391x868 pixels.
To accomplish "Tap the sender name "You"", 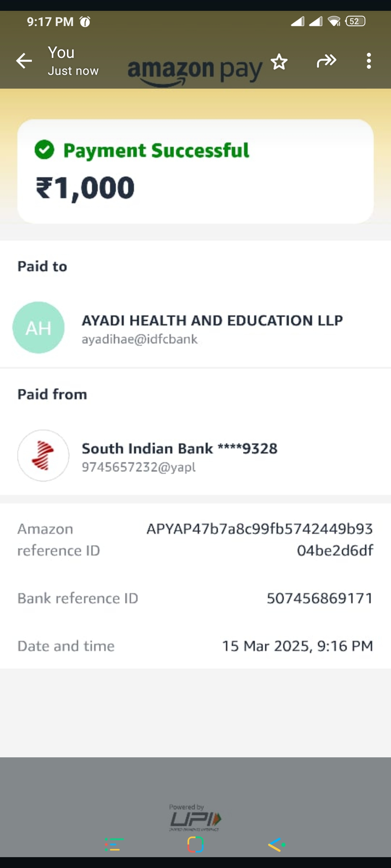I will click(x=61, y=53).
